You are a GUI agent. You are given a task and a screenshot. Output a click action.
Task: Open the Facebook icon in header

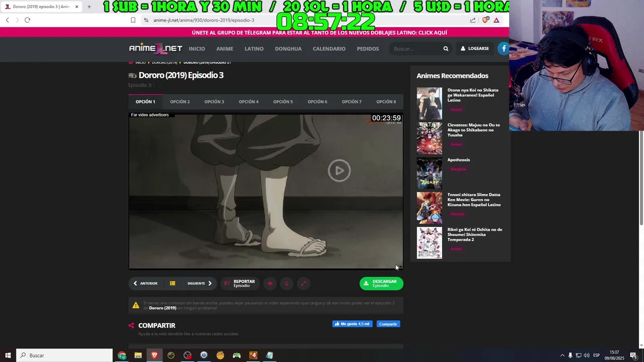coord(504,48)
